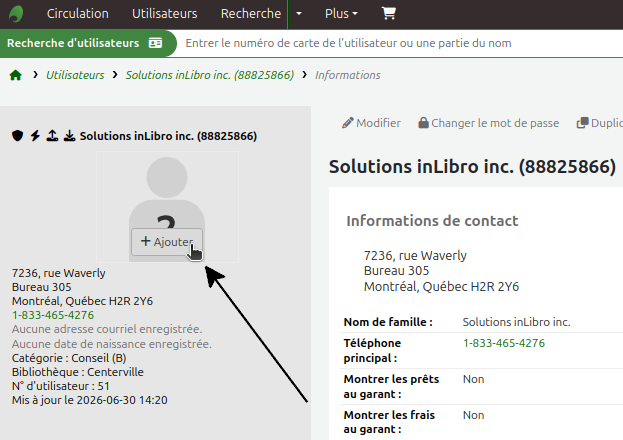Click Changer le mot de passe
The width and height of the screenshot is (623, 440).
489,123
